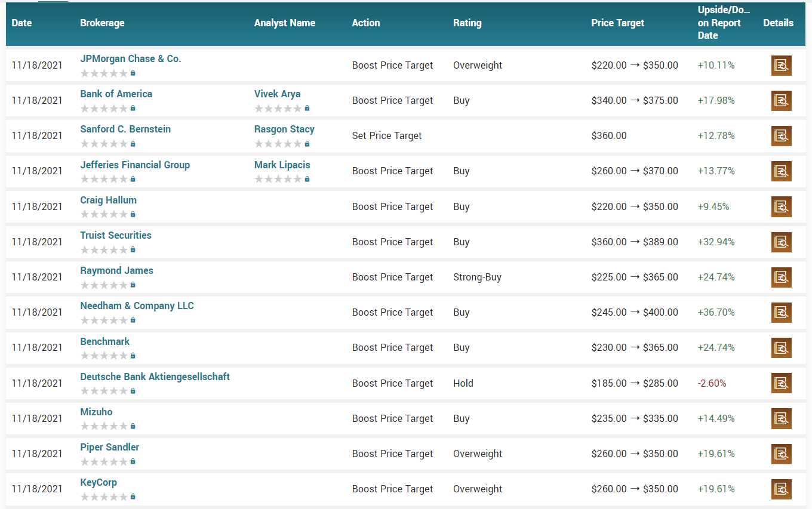Sort by Date column header
The width and height of the screenshot is (812, 509).
[22, 23]
